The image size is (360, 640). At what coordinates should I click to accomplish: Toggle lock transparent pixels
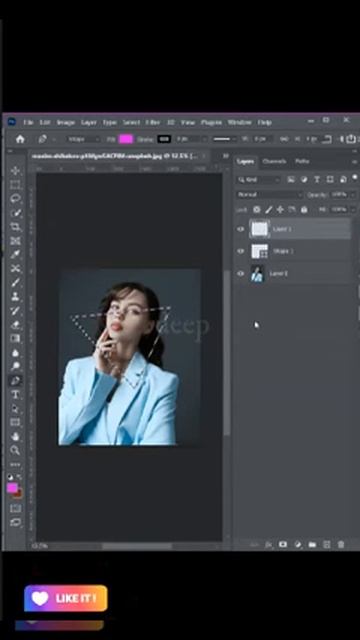pyautogui.click(x=256, y=209)
